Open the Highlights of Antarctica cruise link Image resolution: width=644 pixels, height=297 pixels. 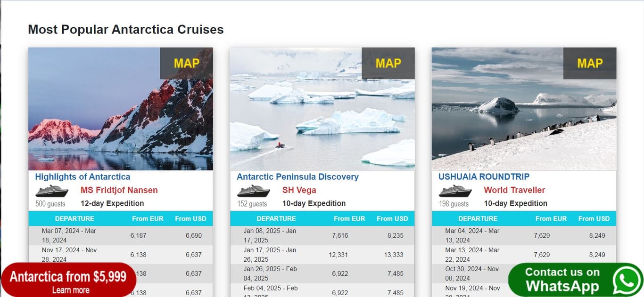click(x=83, y=177)
